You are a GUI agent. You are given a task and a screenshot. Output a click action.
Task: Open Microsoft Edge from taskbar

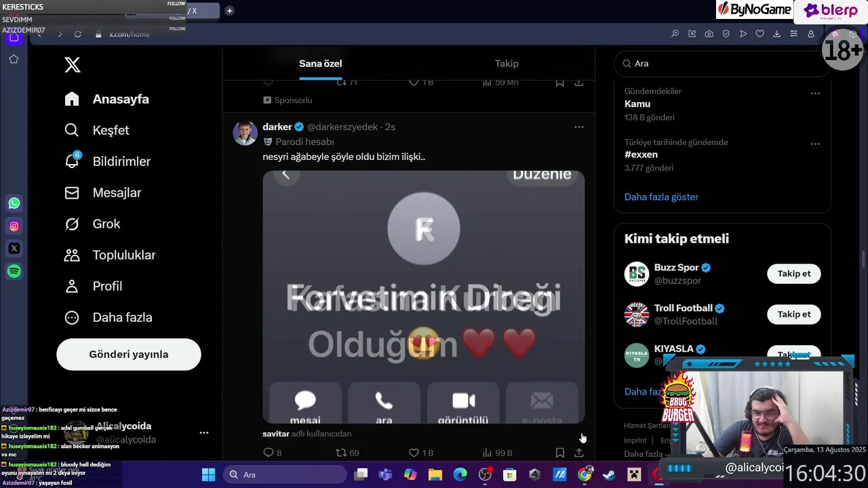tap(460, 474)
